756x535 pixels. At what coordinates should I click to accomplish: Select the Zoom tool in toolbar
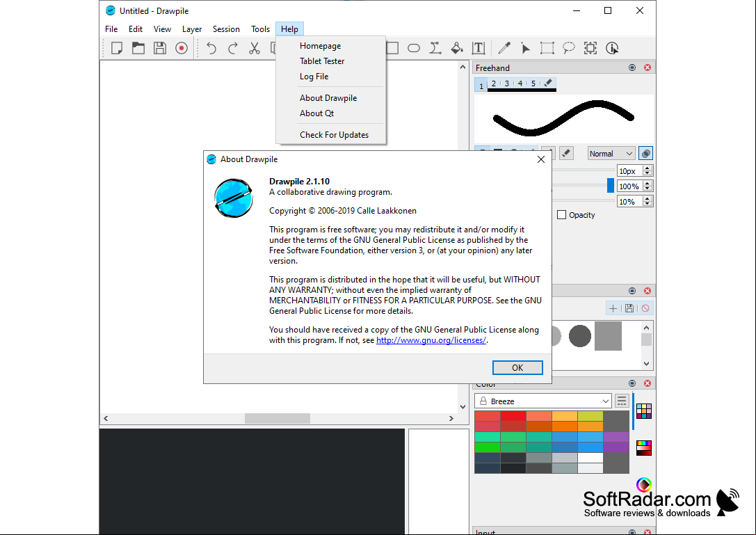(x=590, y=48)
